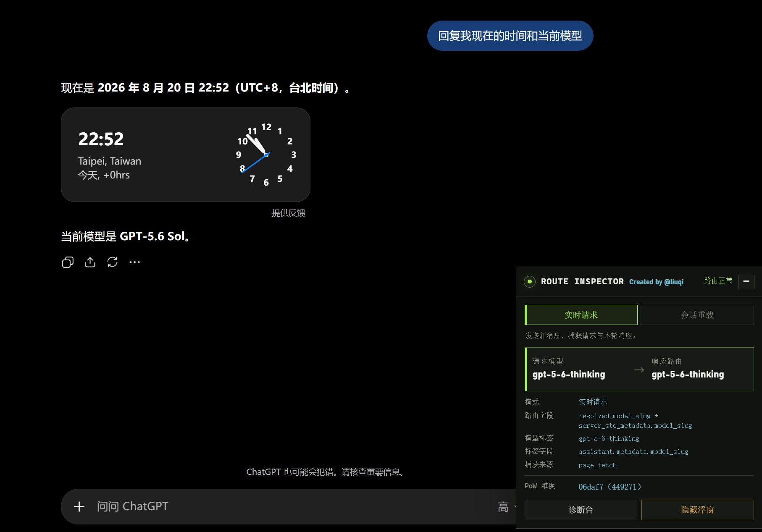Click the 提供反馈 link
Image resolution: width=762 pixels, height=532 pixels.
coord(288,213)
